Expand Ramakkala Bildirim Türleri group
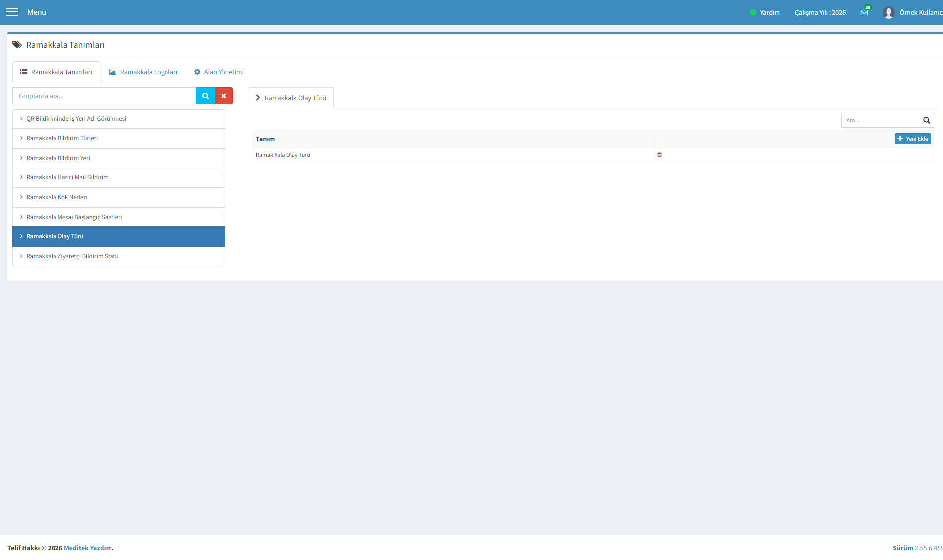The height and width of the screenshot is (560, 943). pyautogui.click(x=119, y=138)
